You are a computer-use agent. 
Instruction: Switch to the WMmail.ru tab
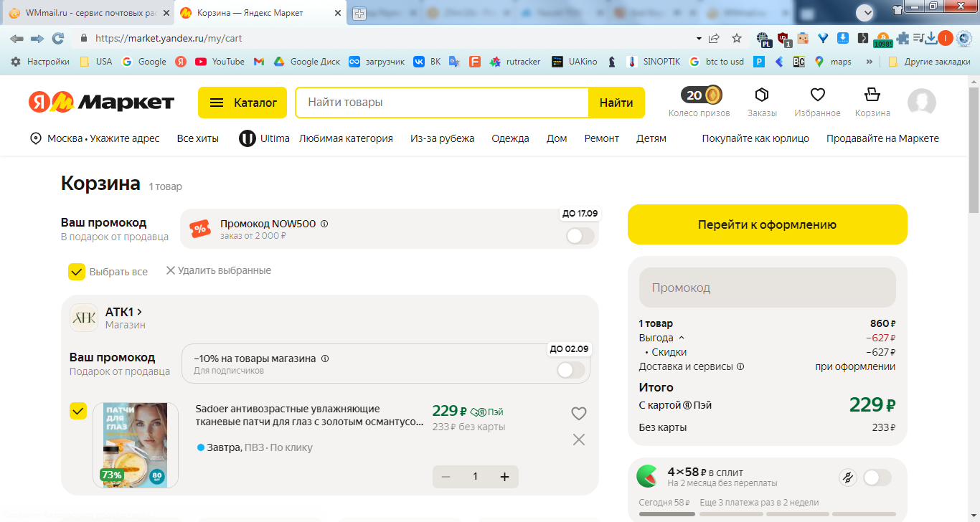coord(88,13)
